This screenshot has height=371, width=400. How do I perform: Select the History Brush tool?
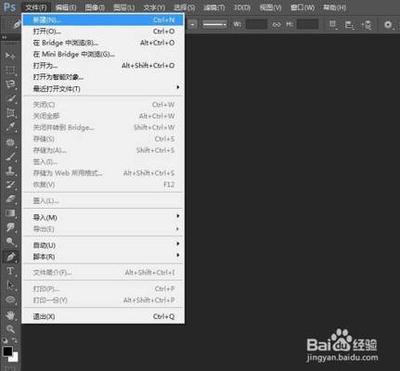(10, 185)
